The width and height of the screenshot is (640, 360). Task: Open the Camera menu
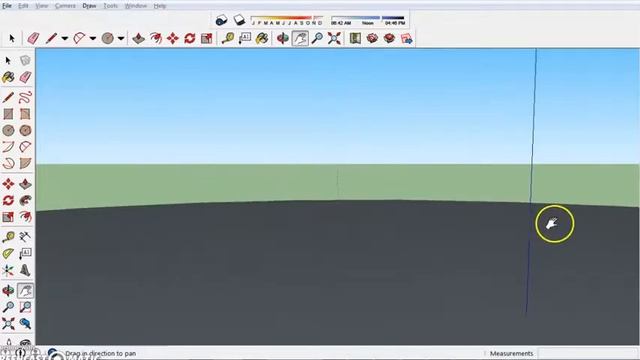click(x=65, y=6)
